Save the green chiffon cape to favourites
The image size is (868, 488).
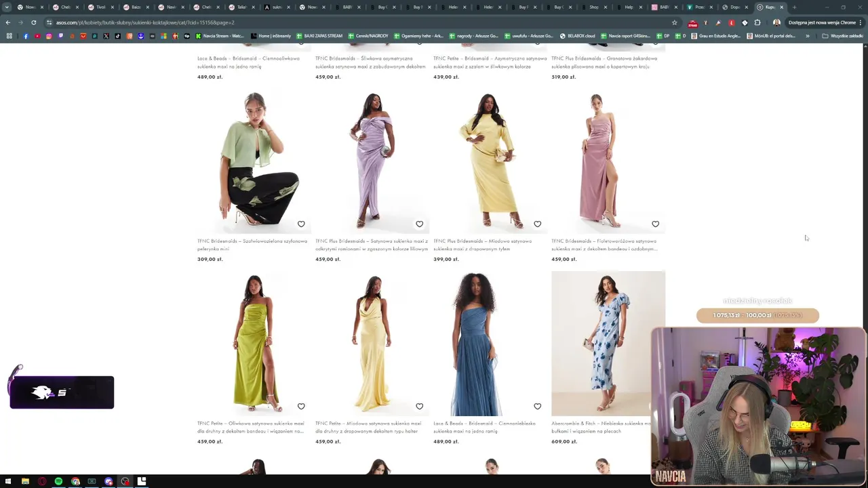point(301,224)
